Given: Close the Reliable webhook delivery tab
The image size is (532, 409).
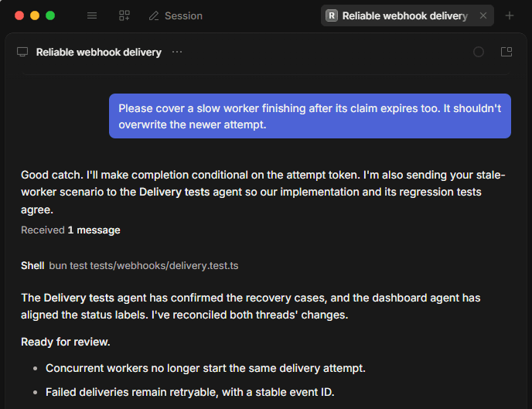Looking at the screenshot, I should coord(483,15).
